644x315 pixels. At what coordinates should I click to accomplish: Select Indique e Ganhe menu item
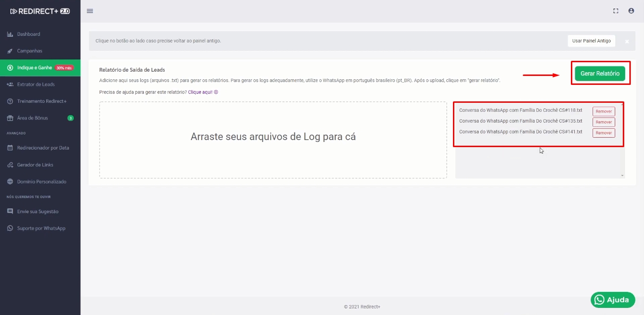point(34,68)
